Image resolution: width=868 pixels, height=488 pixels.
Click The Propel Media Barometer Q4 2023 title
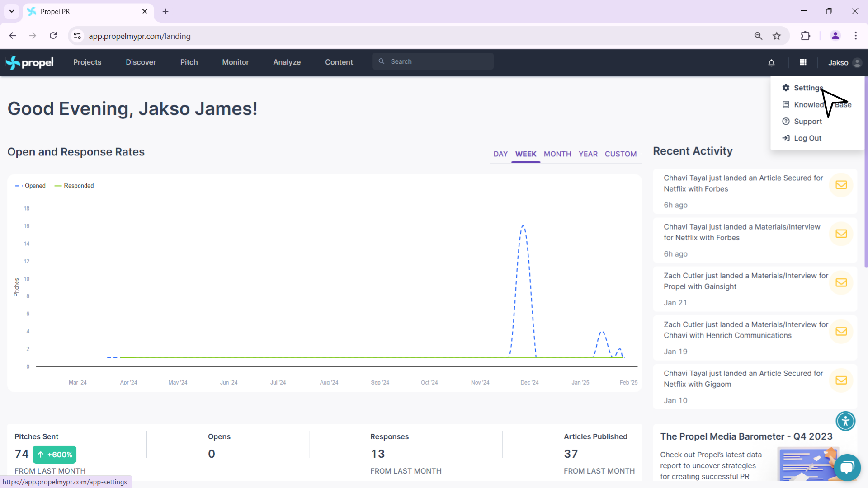pyautogui.click(x=746, y=436)
